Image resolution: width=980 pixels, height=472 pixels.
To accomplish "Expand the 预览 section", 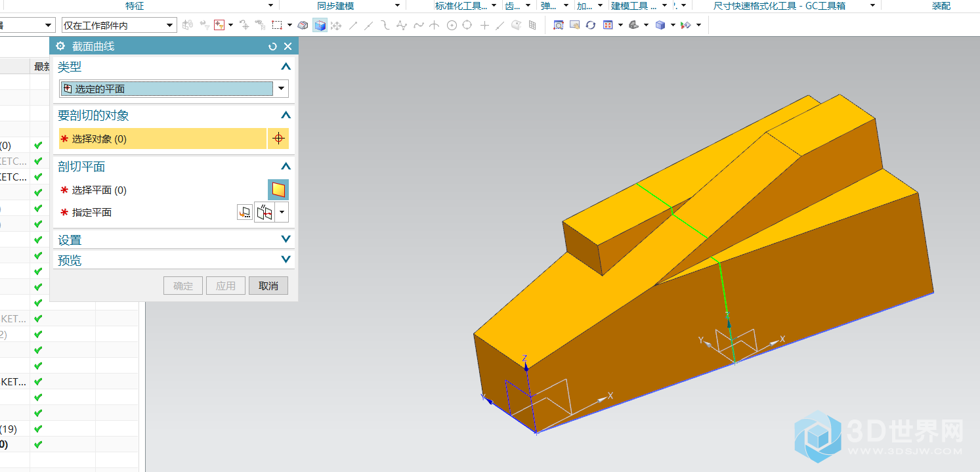I will [286, 259].
